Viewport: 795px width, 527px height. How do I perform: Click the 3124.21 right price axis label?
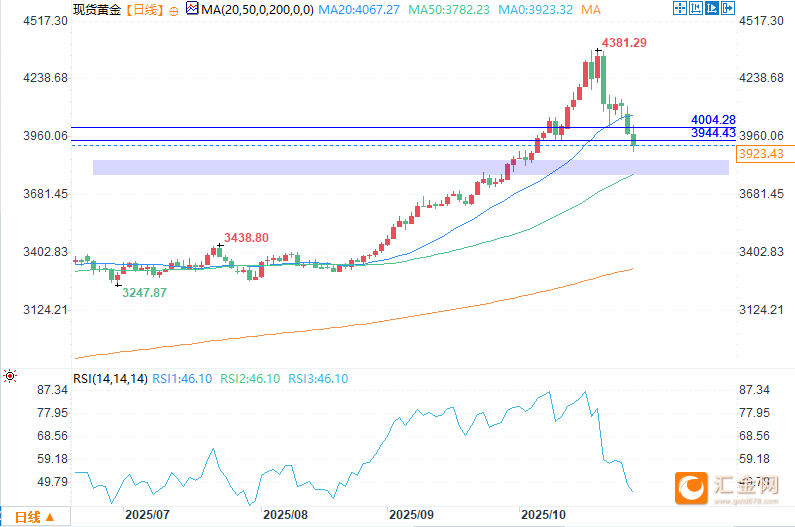pyautogui.click(x=762, y=310)
